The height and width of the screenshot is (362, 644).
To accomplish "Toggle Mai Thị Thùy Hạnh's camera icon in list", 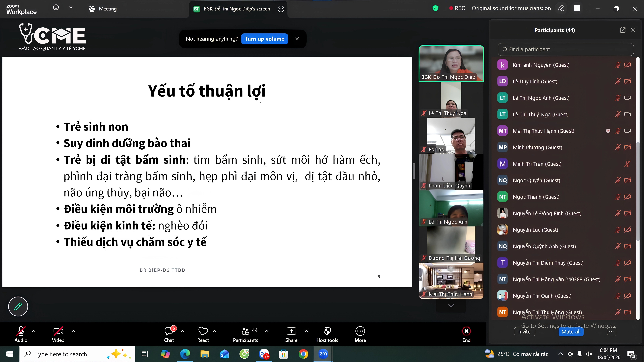I will (627, 131).
